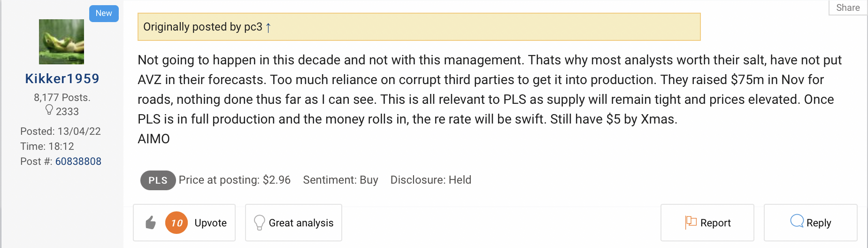Click the Price at posting $2.96 text
This screenshot has width=868, height=248.
click(234, 180)
